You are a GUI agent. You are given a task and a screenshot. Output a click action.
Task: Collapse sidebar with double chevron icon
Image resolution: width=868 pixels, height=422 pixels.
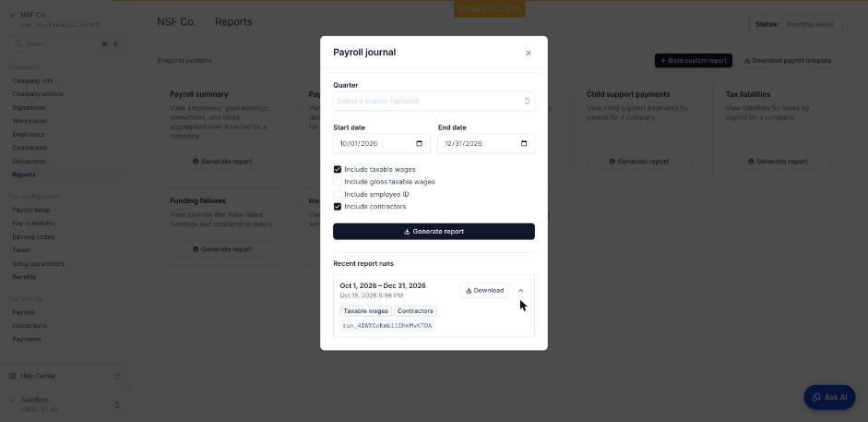click(x=12, y=16)
